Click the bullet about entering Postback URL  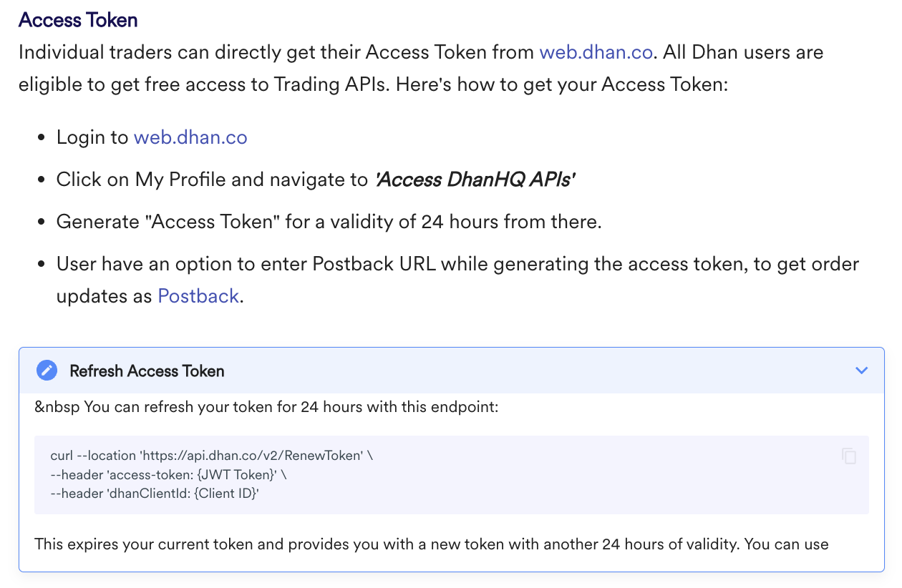point(457,264)
